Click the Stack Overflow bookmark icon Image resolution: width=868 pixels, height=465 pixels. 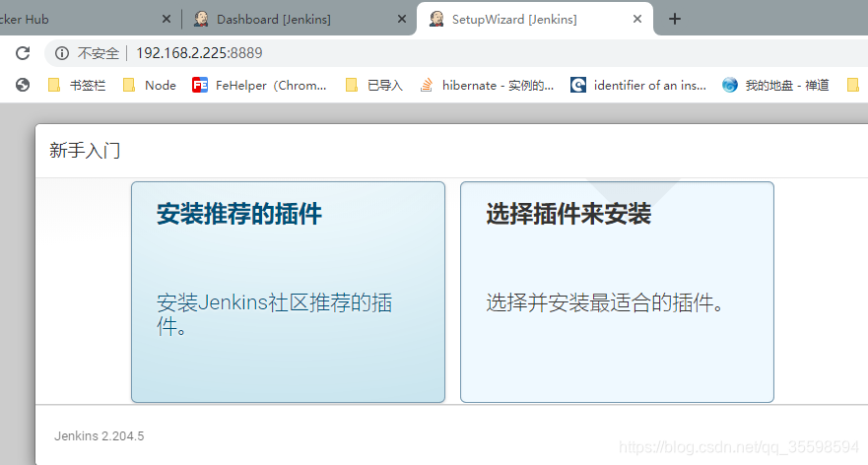427,85
